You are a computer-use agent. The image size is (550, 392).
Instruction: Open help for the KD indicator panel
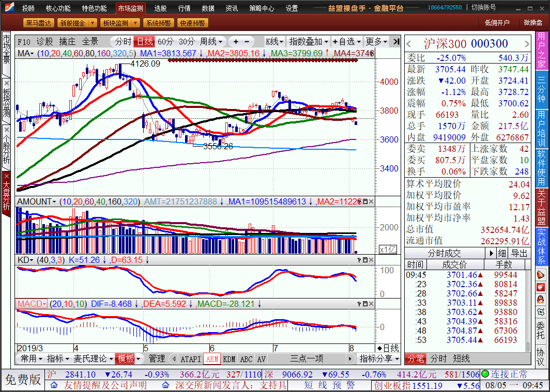[x=359, y=260]
